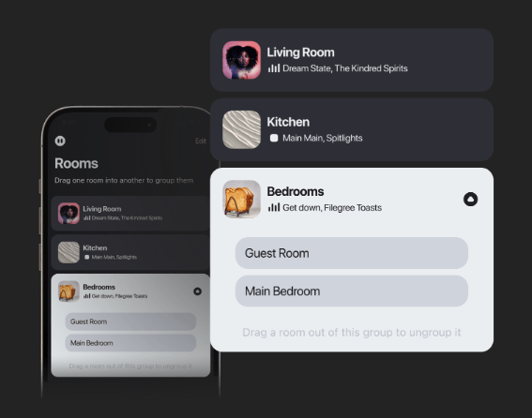Tap Bedrooms toast thumbnail on the phone
Image resolution: width=532 pixels, height=418 pixels.
[68, 291]
